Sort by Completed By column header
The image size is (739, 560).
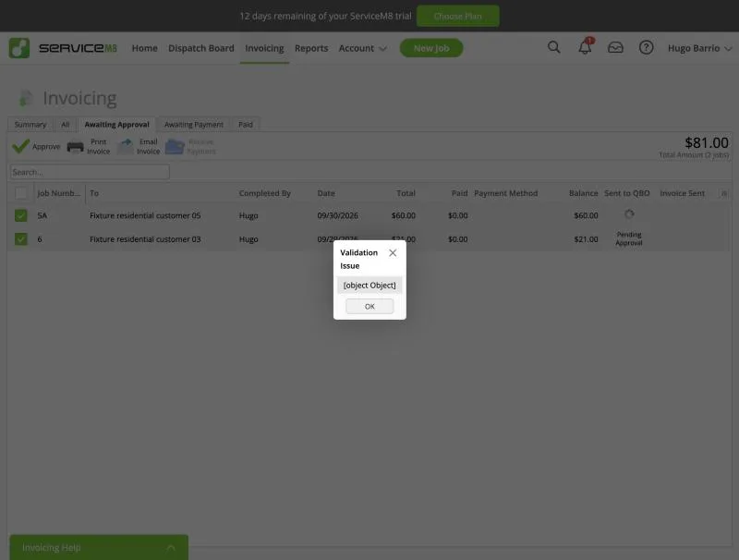[265, 193]
